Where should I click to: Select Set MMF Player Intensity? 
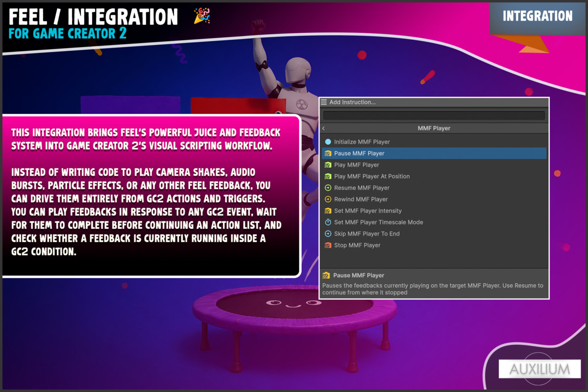point(434,211)
